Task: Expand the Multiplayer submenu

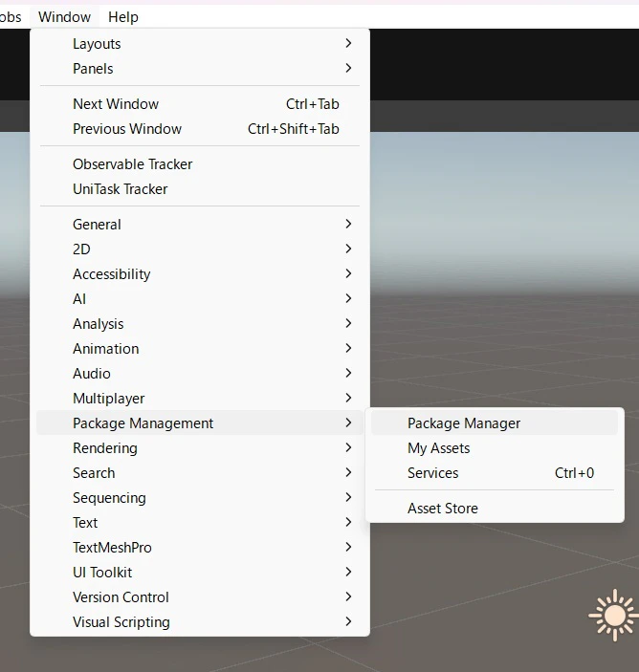Action: pos(200,399)
